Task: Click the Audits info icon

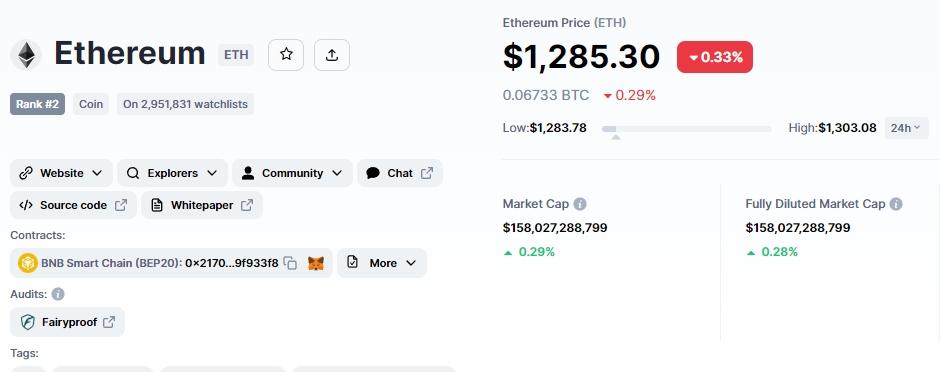Action: (58, 294)
